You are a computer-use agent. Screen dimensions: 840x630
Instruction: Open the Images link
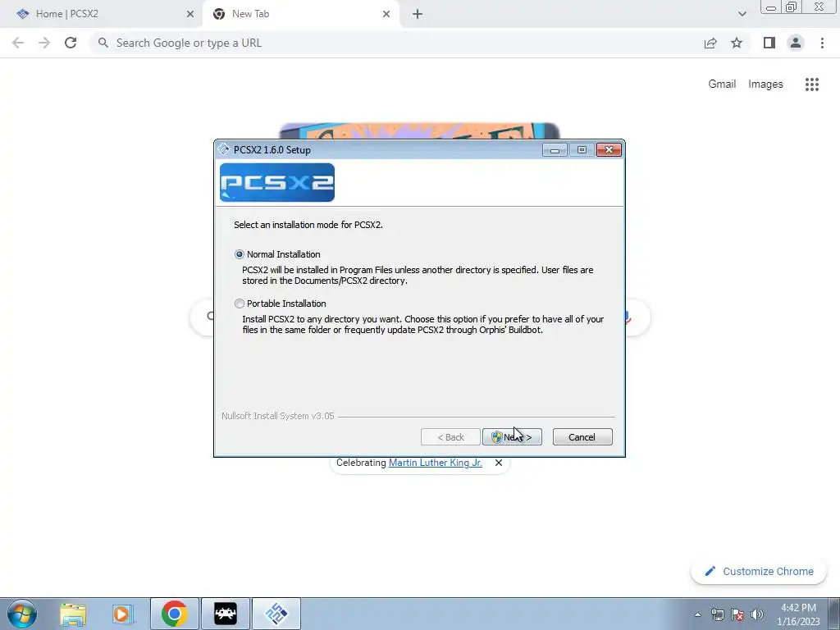coord(765,84)
